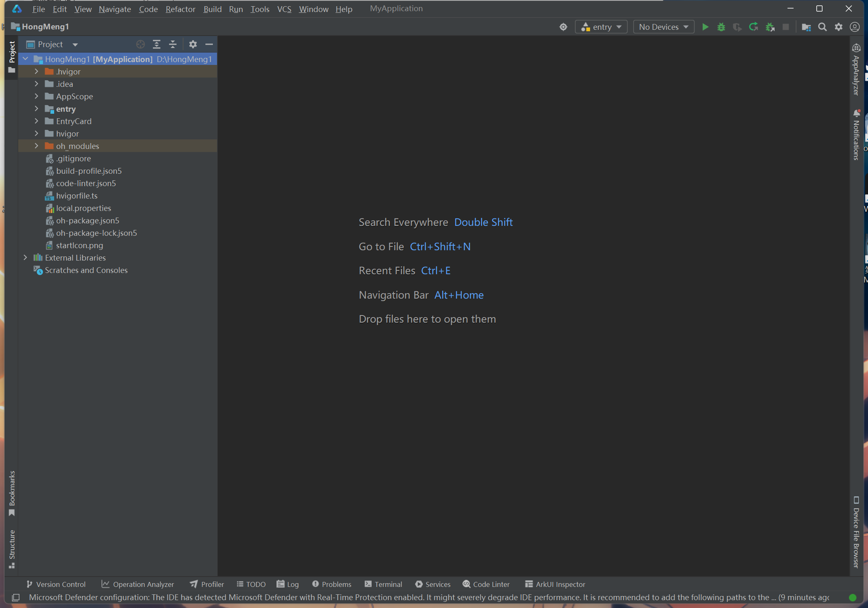This screenshot has height=608, width=868.
Task: Click the Run with coverage icon
Action: [x=737, y=27]
